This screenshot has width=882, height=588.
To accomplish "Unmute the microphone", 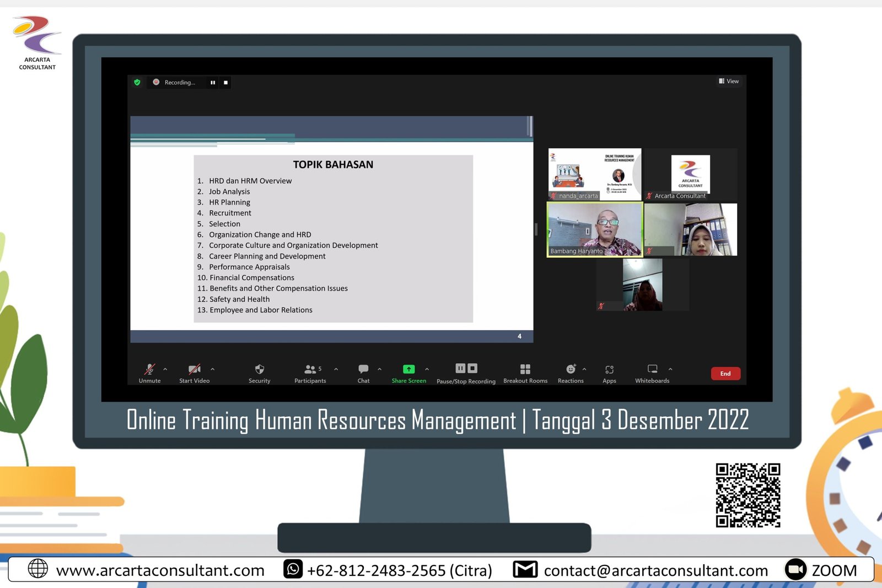I will (149, 370).
